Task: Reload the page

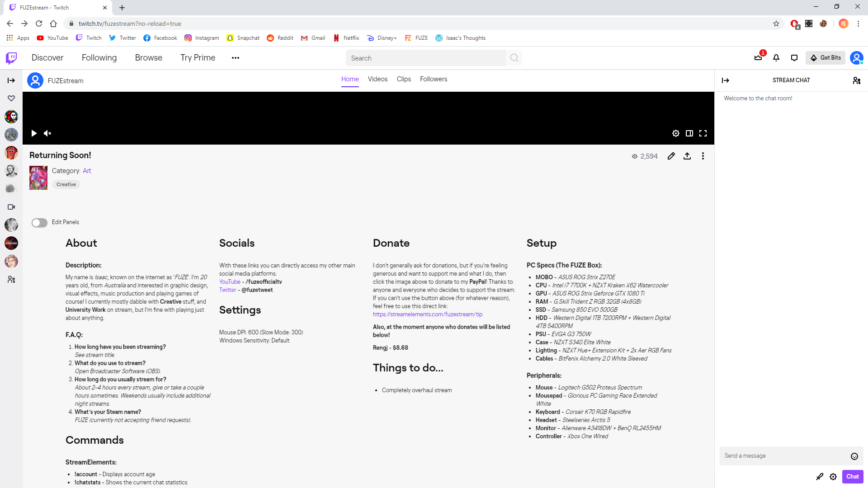Action: pos(39,23)
